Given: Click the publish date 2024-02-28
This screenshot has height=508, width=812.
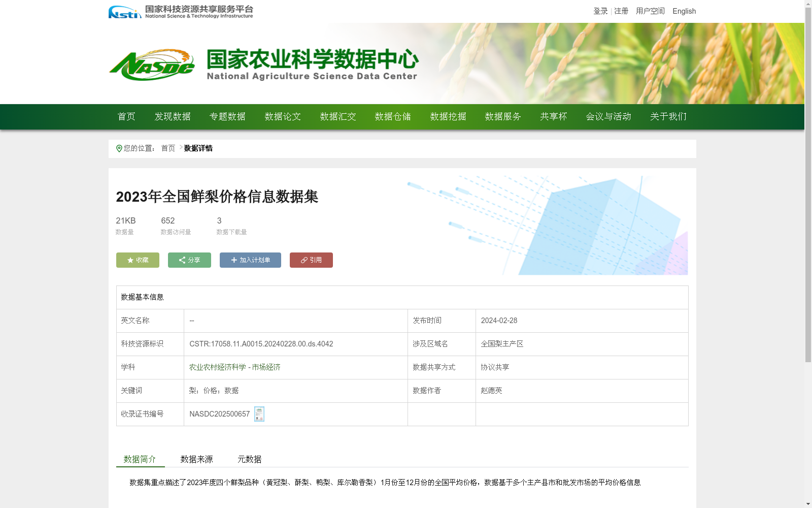Looking at the screenshot, I should pos(499,321).
